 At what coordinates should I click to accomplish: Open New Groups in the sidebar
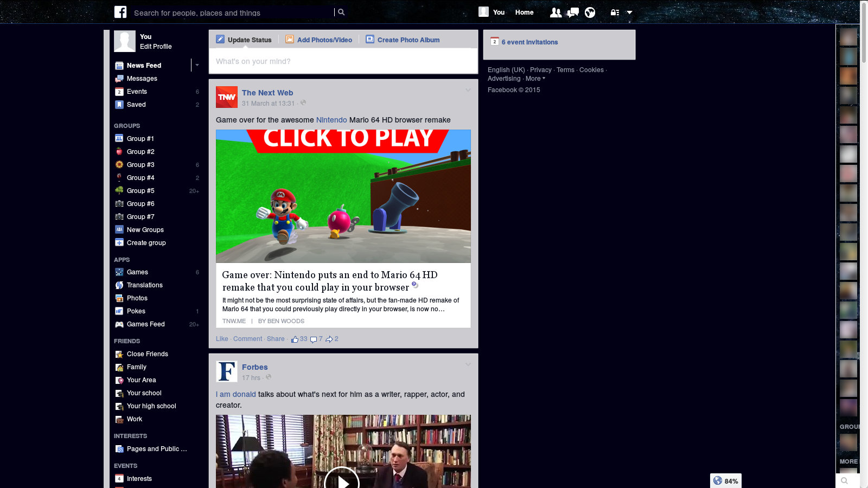145,230
